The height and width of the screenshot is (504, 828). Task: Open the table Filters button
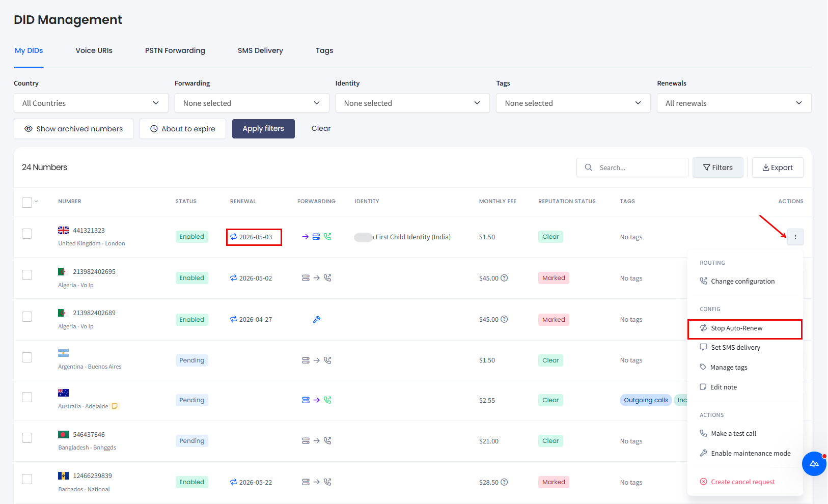coord(718,167)
